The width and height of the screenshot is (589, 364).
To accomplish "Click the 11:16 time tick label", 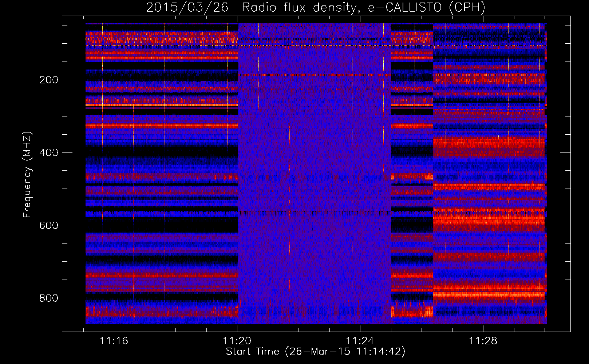I will pyautogui.click(x=114, y=341).
